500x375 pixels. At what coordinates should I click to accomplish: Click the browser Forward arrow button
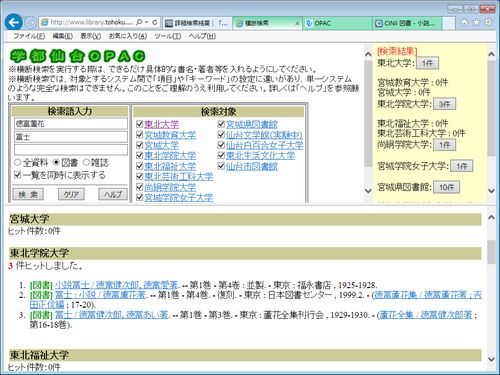[31, 23]
